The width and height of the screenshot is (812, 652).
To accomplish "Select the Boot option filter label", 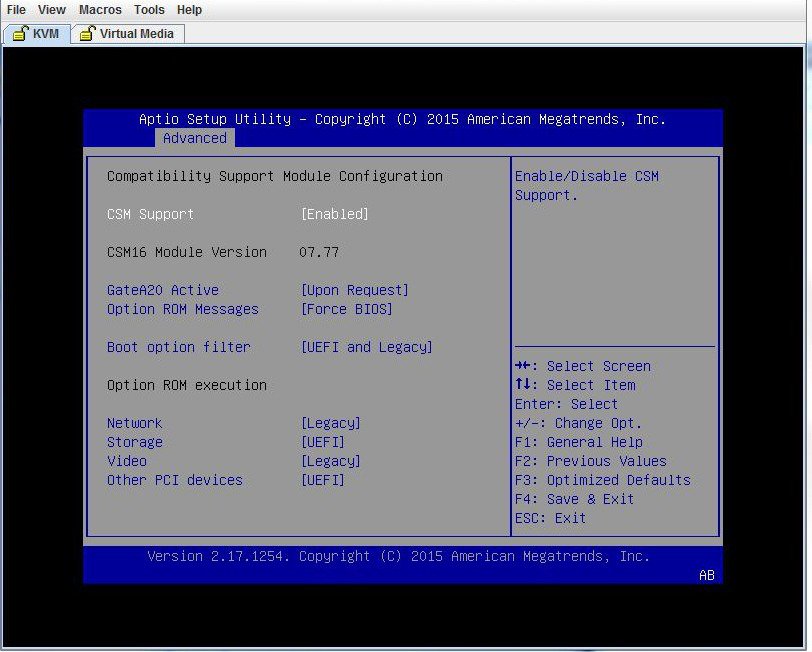I will (178, 347).
